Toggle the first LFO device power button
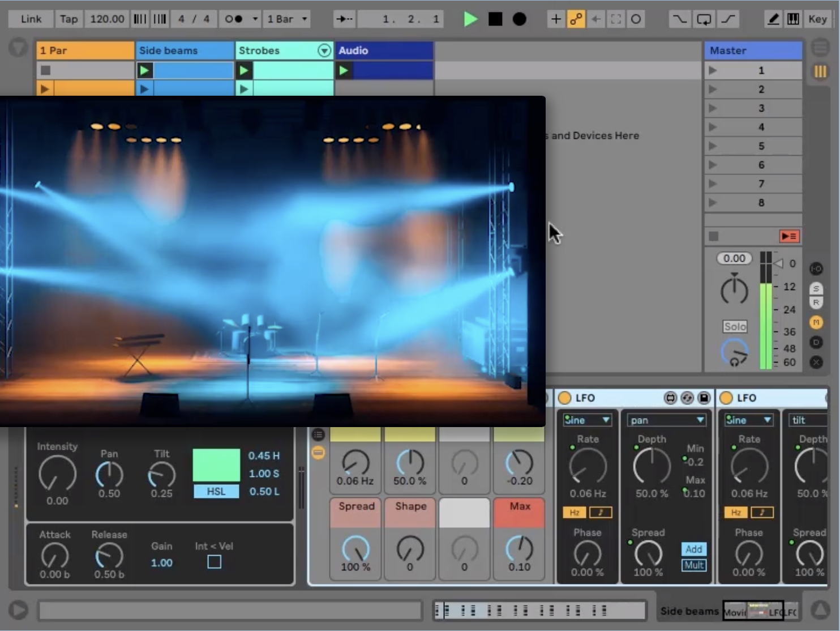 [564, 398]
